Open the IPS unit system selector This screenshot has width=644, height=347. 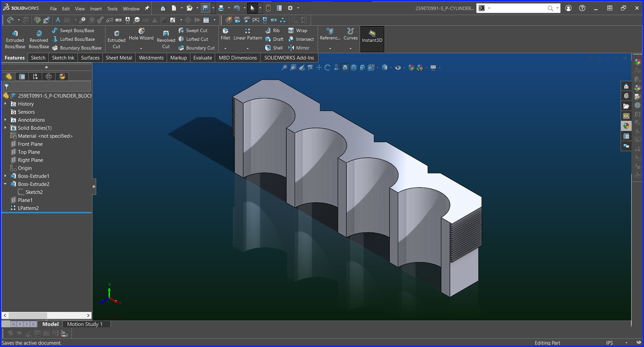click(x=609, y=343)
